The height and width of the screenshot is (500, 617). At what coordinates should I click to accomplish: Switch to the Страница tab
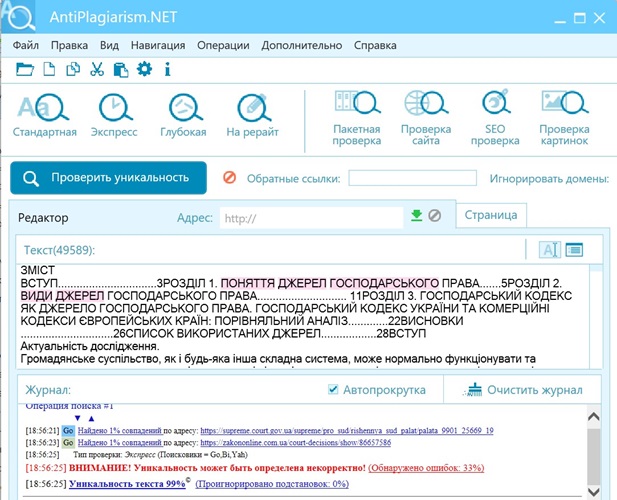pyautogui.click(x=491, y=215)
